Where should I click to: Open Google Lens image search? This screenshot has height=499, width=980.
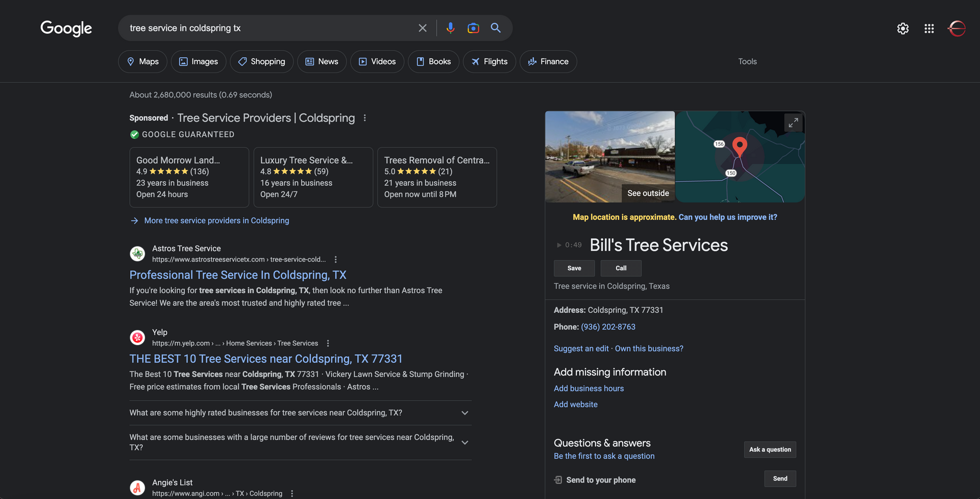[473, 28]
